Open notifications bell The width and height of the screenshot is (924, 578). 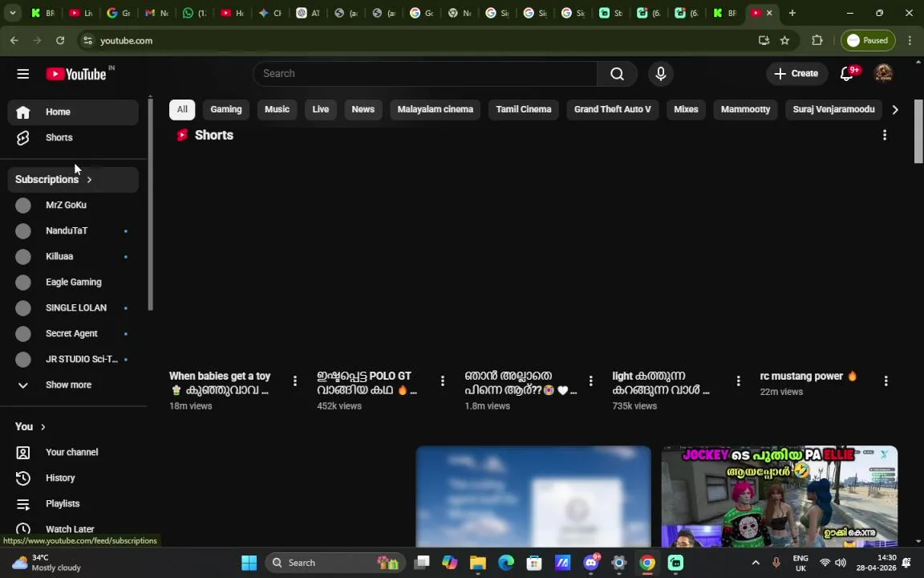[x=847, y=74]
